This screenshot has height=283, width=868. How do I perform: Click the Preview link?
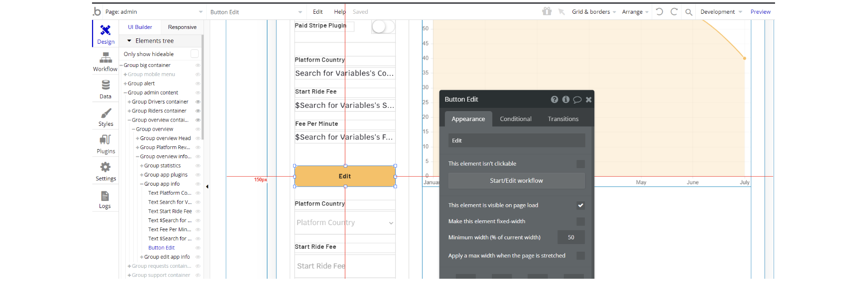click(x=760, y=12)
